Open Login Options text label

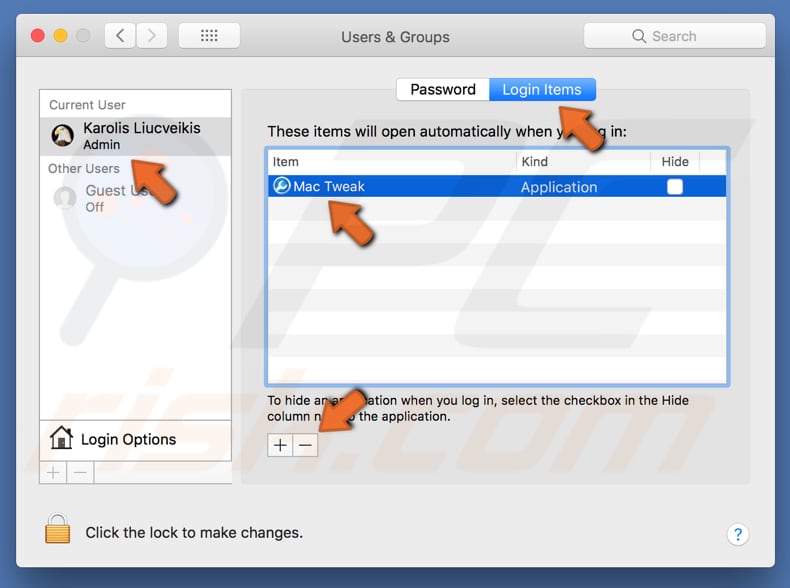coord(128,439)
